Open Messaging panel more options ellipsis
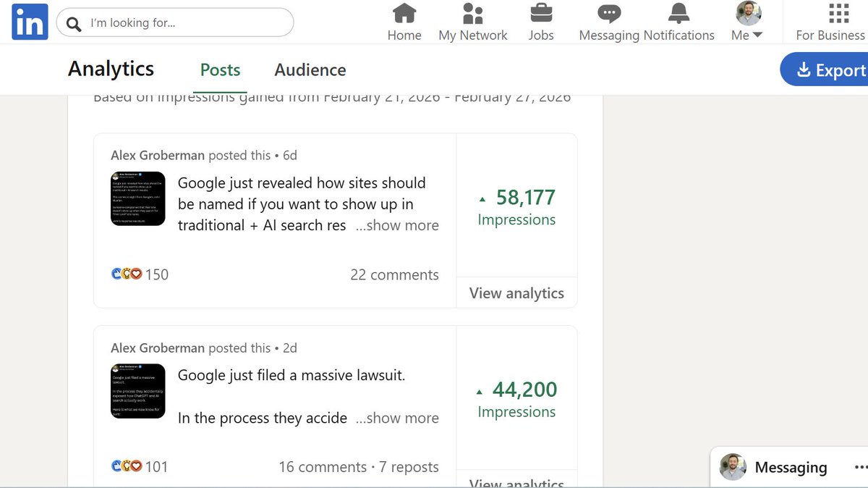868x488 pixels. point(861,467)
